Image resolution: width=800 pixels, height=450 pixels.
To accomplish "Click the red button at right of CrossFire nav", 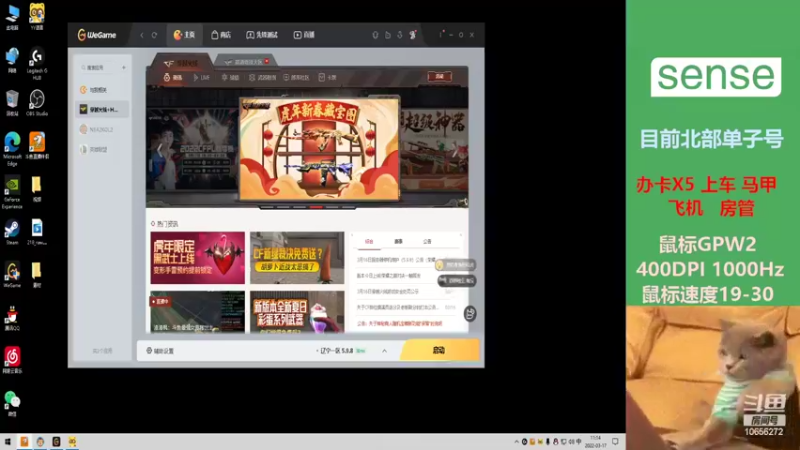I will click(439, 77).
